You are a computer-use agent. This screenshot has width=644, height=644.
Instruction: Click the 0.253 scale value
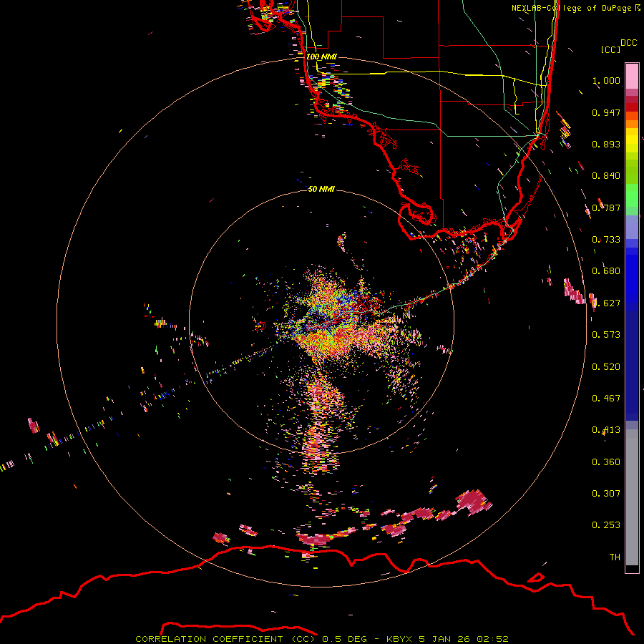(606, 525)
